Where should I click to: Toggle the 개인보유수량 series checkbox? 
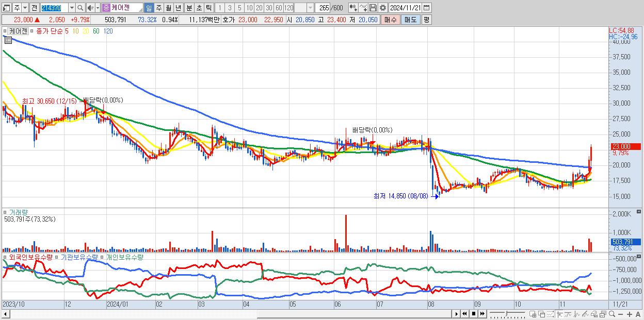(103, 257)
